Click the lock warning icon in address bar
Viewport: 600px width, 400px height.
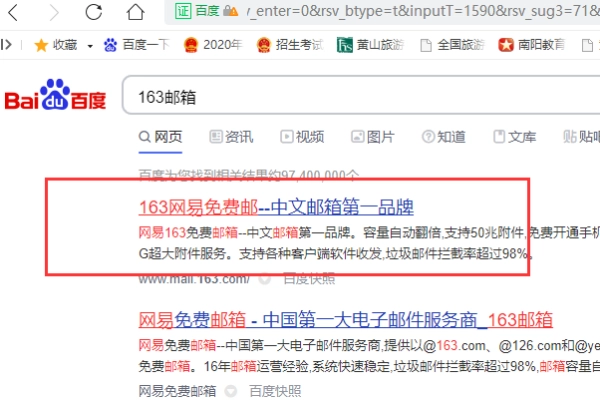click(x=231, y=11)
